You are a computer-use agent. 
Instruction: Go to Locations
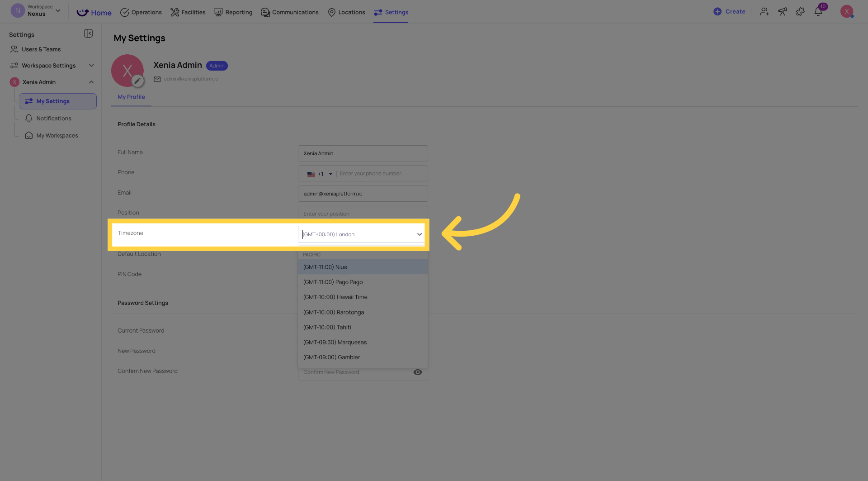pos(346,12)
